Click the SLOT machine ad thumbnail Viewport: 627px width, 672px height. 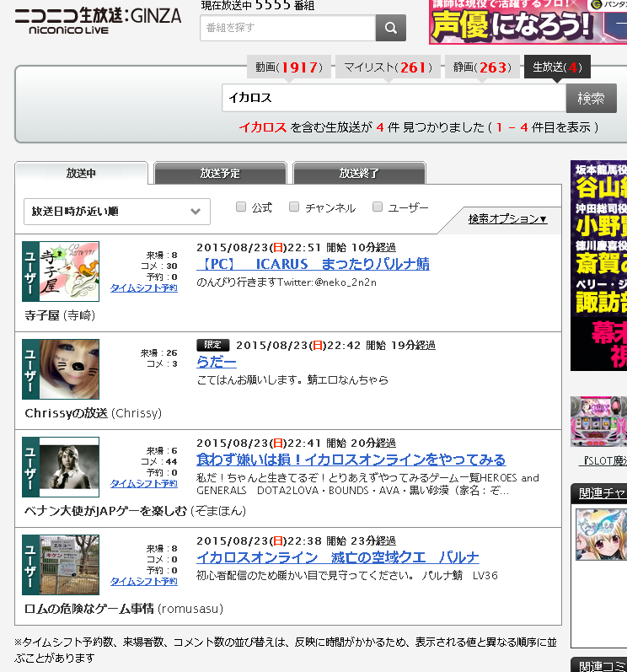coord(598,422)
